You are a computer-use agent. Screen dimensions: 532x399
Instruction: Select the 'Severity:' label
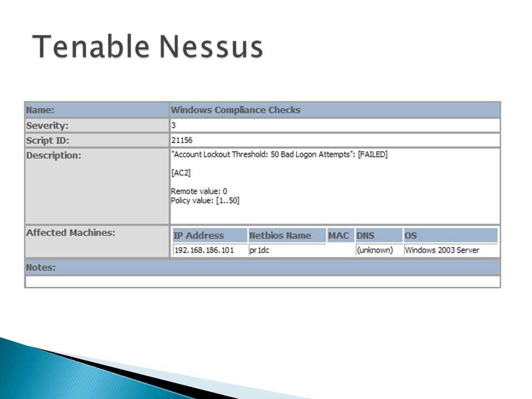(47, 126)
